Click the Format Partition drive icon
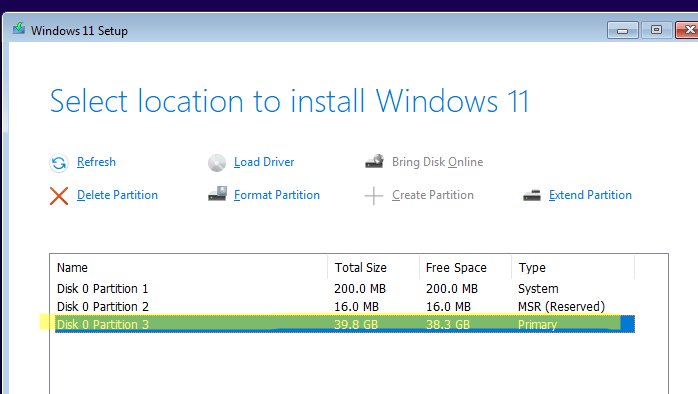 [217, 194]
